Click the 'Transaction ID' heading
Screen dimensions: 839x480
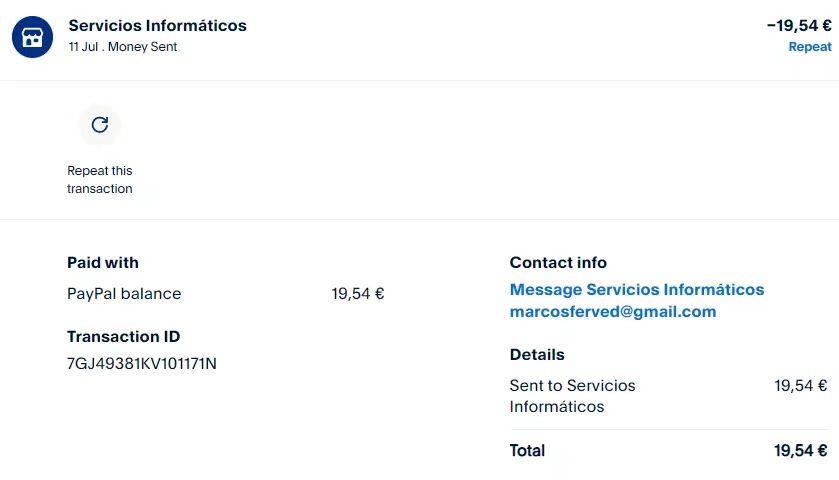(123, 337)
